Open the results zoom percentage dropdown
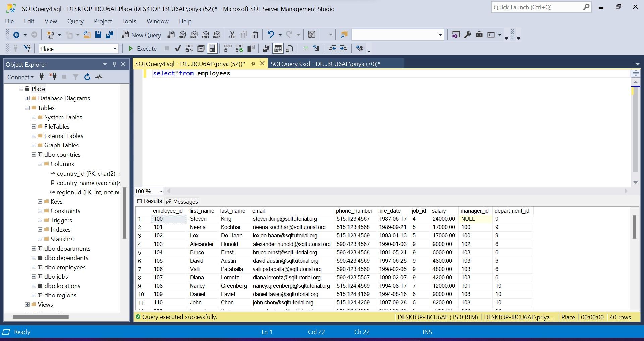The height and width of the screenshot is (341, 644). coord(161,191)
